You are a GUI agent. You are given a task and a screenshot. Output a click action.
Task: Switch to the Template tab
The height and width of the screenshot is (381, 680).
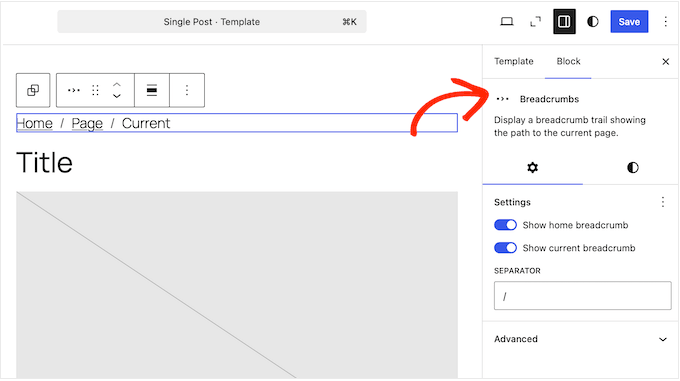pyautogui.click(x=514, y=62)
